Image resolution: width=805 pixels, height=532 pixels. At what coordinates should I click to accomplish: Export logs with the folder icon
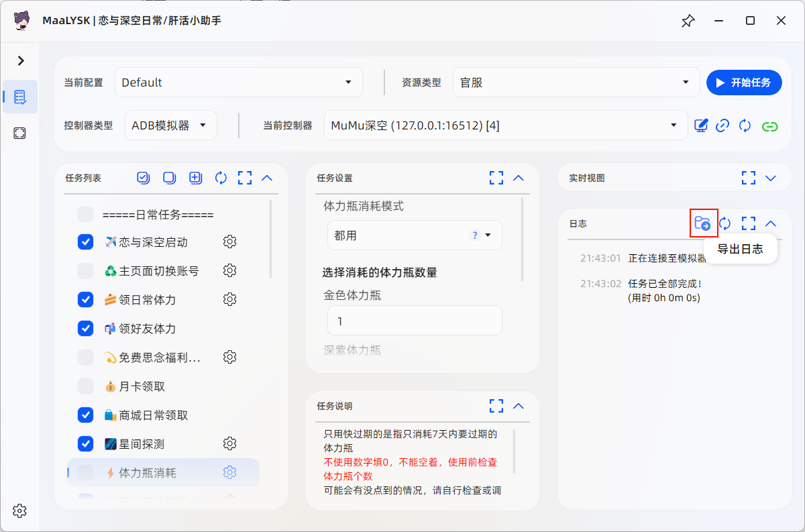(x=703, y=223)
